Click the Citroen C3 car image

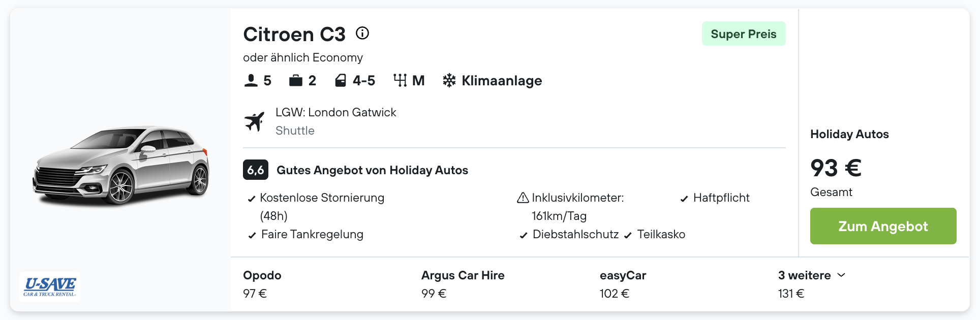pos(121,165)
